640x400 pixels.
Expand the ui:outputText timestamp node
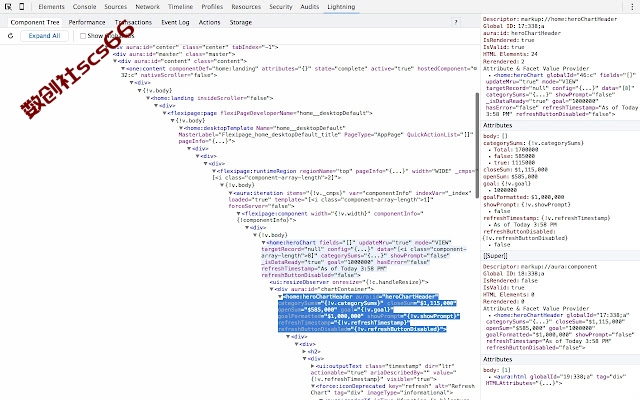coord(313,367)
